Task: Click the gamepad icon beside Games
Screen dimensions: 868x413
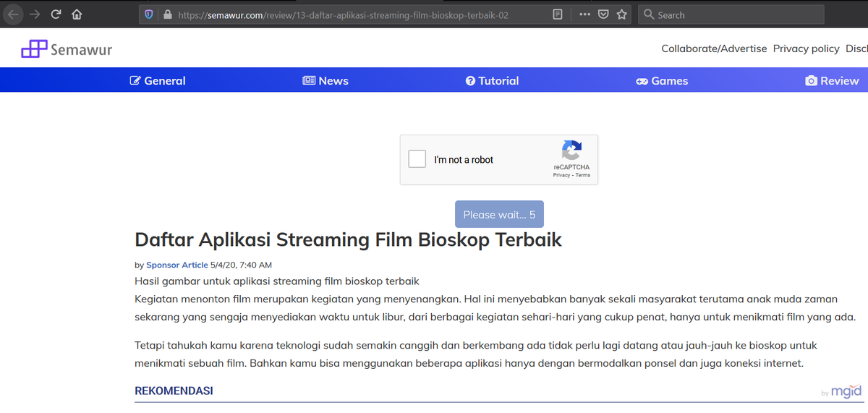Action: pyautogui.click(x=642, y=81)
